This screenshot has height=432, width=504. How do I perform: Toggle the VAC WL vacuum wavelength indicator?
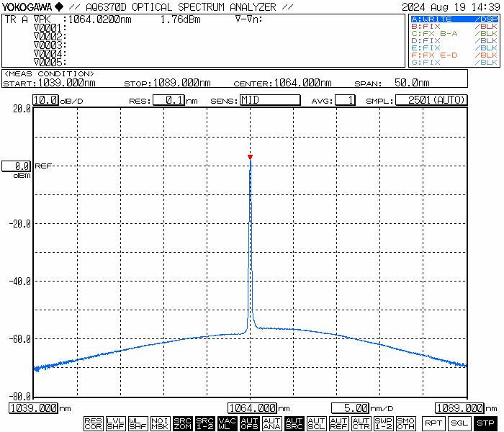[x=227, y=423]
